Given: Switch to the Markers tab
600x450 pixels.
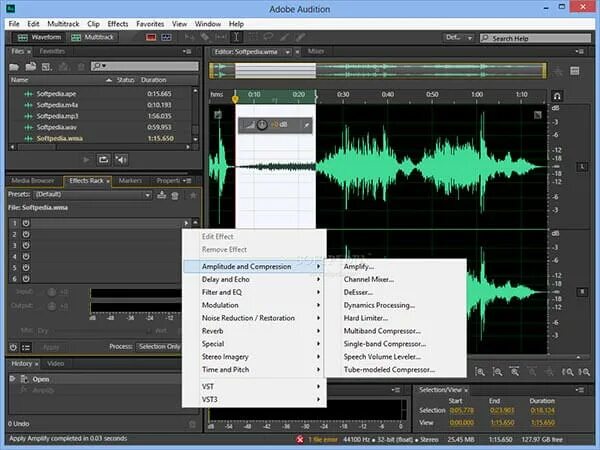Looking at the screenshot, I should [130, 181].
